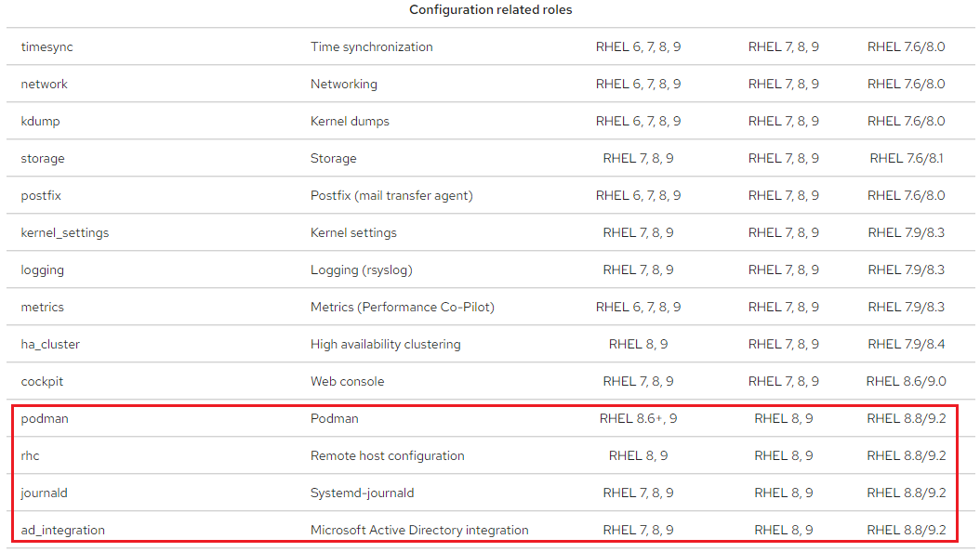Click 'RHEL 8.8/9.2' in the podman row
Viewport: 980px width, 552px height.
(907, 418)
